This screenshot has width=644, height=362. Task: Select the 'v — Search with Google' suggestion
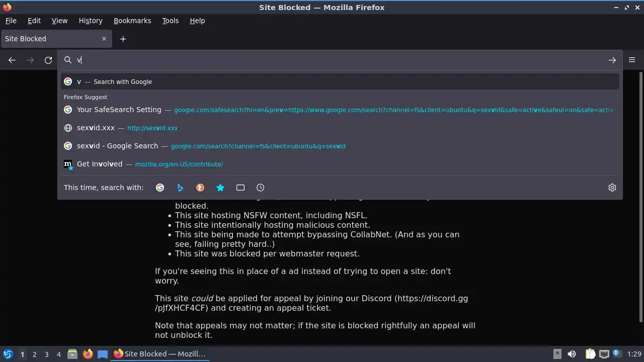pos(340,81)
